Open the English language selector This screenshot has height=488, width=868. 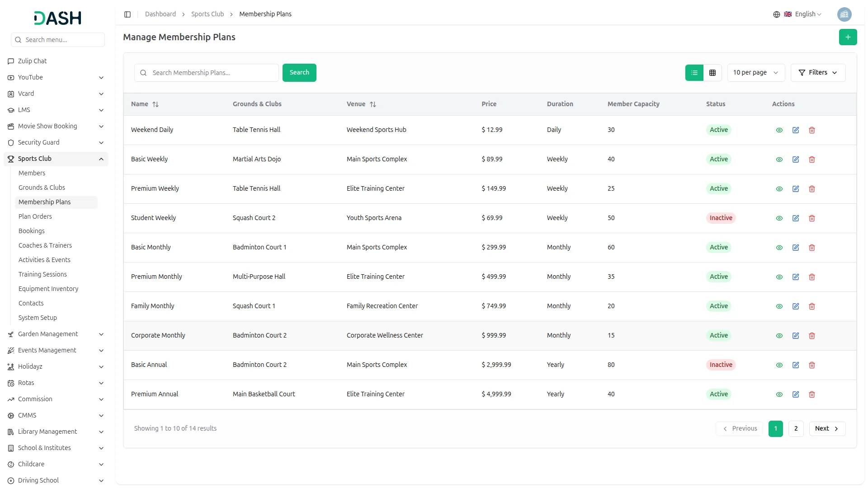pyautogui.click(x=803, y=14)
